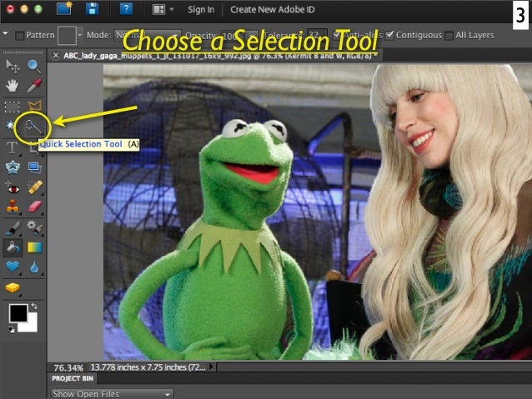
Task: Enable the Pattern checkbox
Action: pyautogui.click(x=19, y=36)
